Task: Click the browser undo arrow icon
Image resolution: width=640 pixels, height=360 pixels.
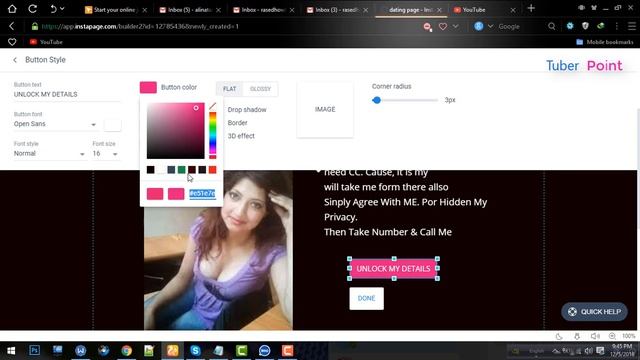Action: [53, 9]
